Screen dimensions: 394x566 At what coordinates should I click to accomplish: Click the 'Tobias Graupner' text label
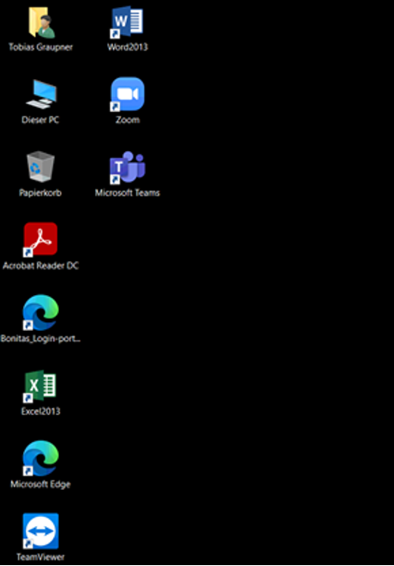[x=41, y=47]
